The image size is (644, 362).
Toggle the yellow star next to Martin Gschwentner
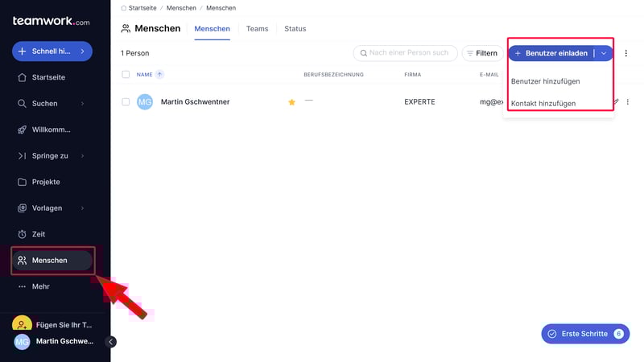[292, 102]
